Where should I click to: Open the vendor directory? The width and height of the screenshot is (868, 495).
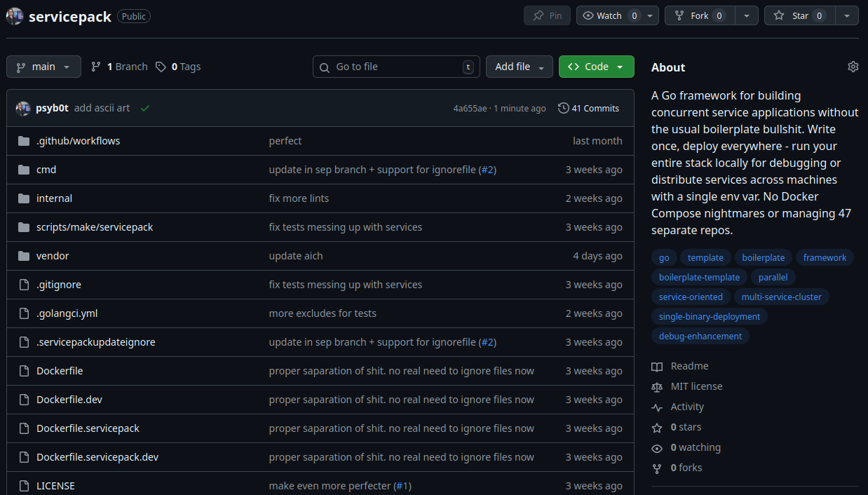(x=53, y=255)
